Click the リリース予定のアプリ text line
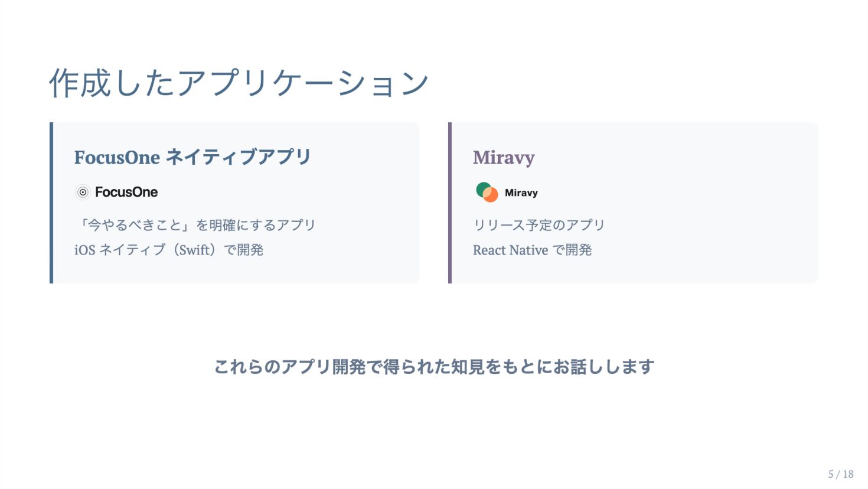This screenshot has height=489, width=868. point(539,225)
